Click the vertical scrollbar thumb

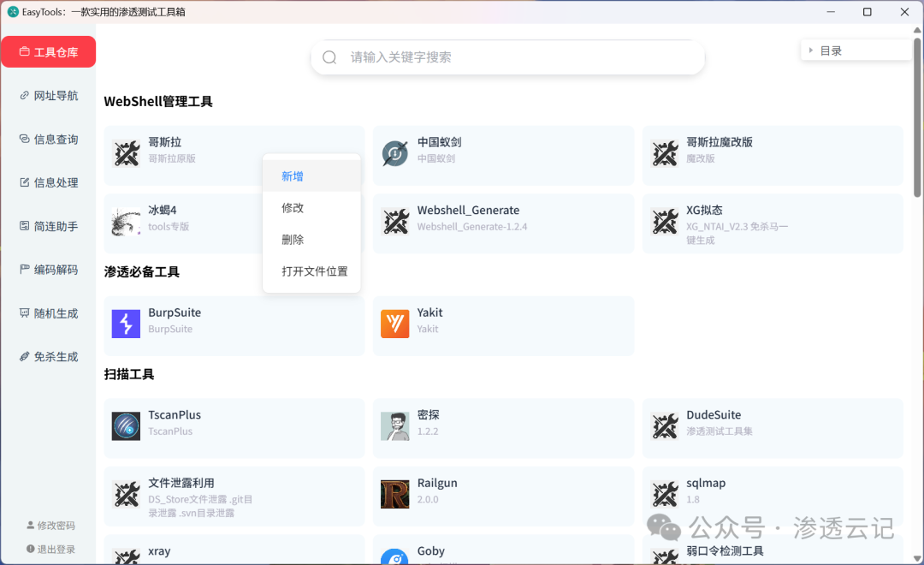[x=917, y=116]
